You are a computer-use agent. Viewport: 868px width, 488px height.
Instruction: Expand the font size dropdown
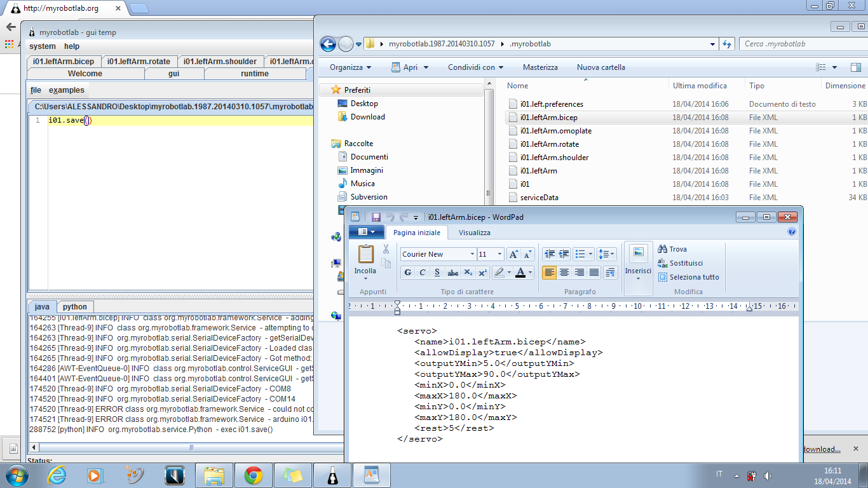click(499, 254)
